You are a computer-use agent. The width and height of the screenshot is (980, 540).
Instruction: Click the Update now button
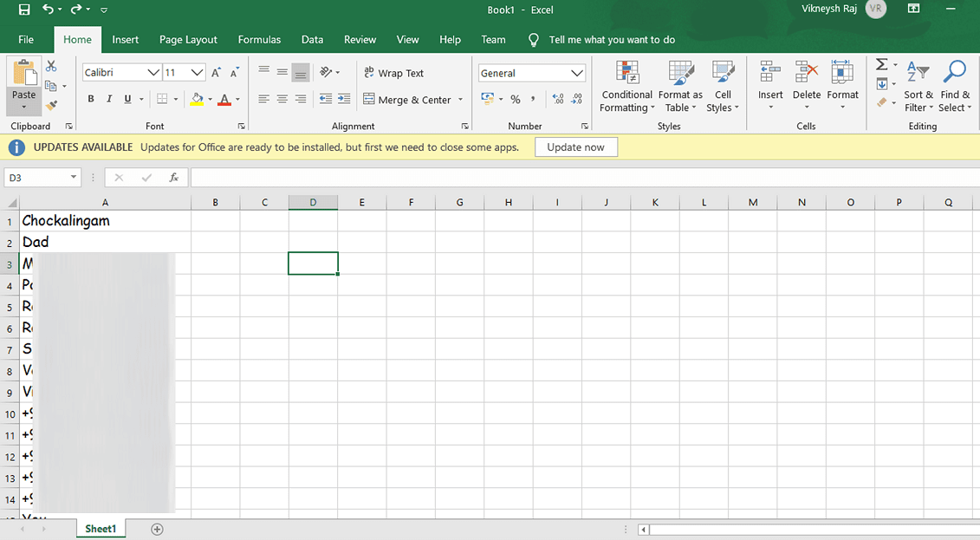coord(575,147)
